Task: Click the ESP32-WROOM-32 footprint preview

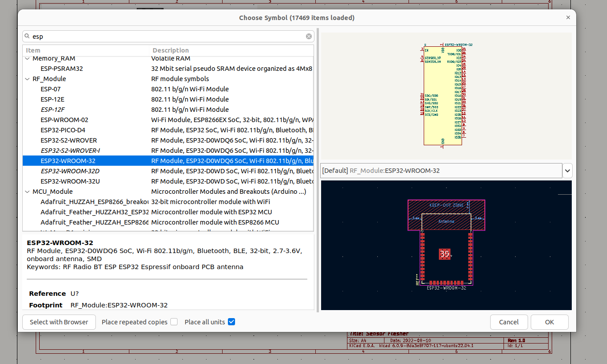Action: 446,245
